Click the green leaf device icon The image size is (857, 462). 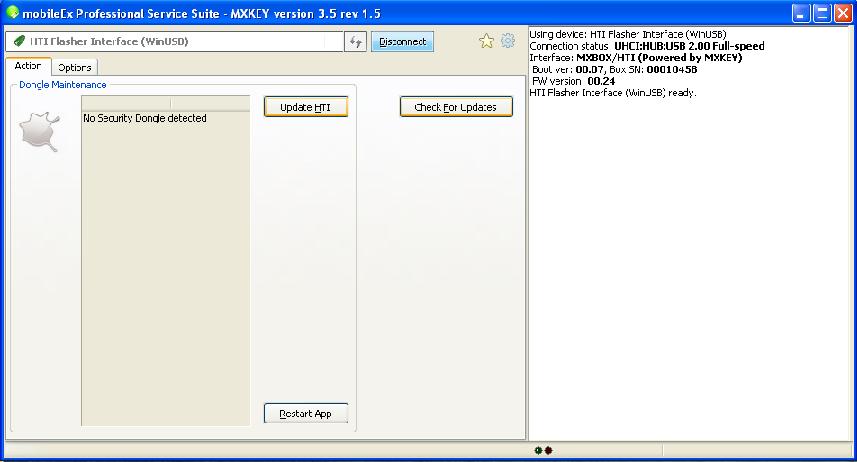click(x=20, y=42)
